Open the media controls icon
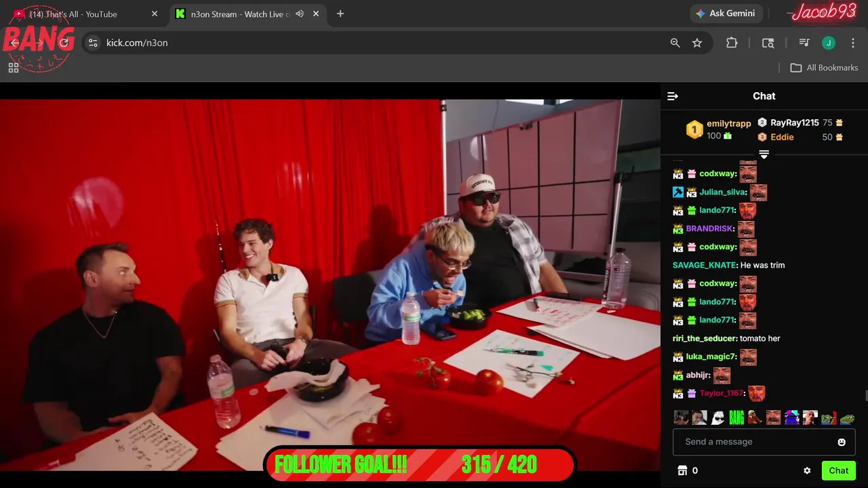 (804, 43)
